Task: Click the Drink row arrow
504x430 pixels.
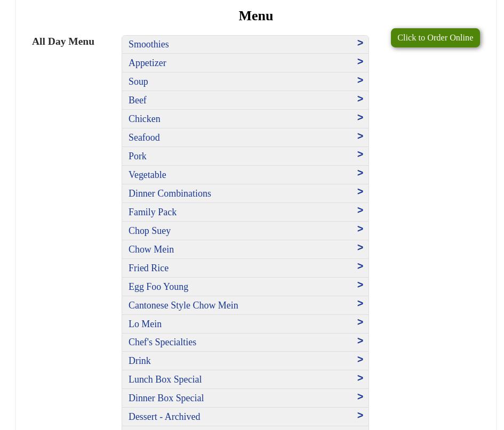Action: [360, 360]
